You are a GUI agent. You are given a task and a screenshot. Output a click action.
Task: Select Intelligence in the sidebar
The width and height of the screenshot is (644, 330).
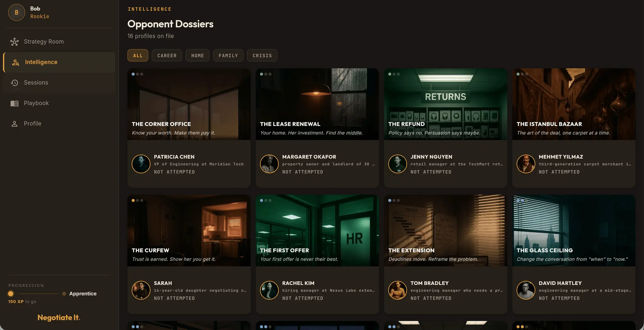(x=59, y=62)
